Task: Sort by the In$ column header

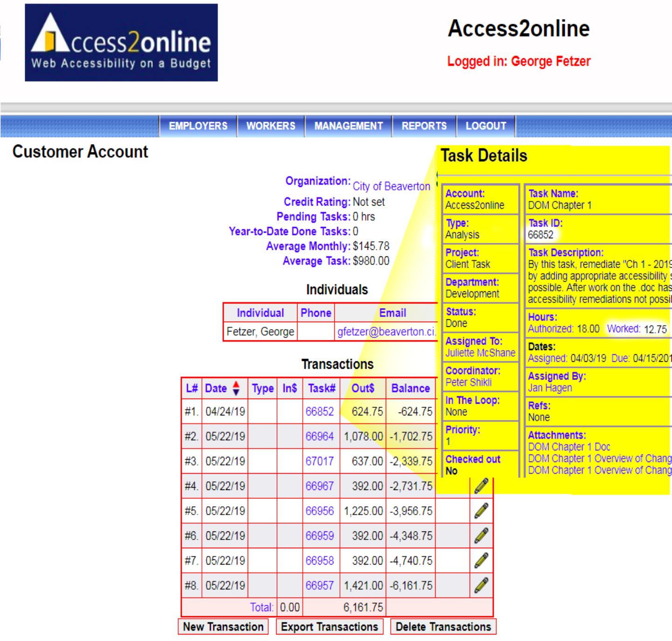Action: tap(290, 388)
